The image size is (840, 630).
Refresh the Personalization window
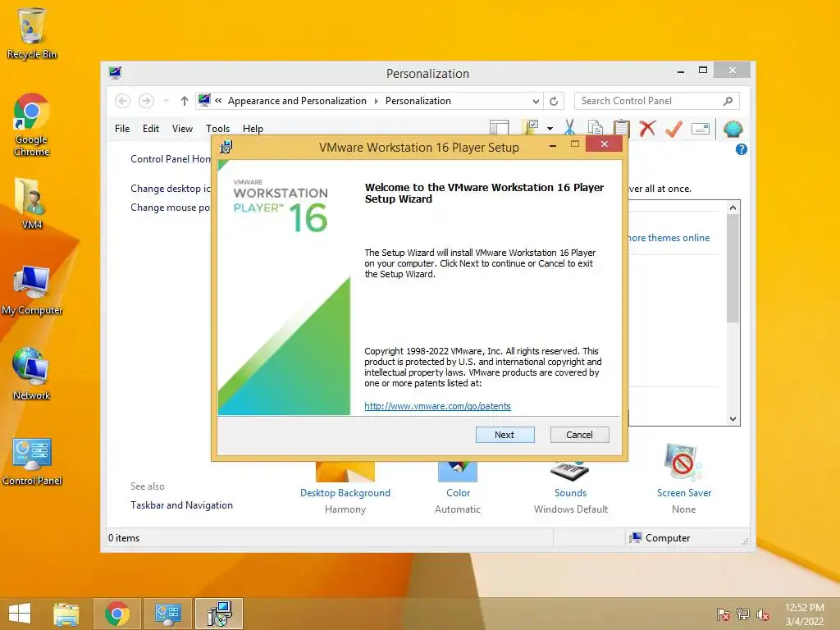[554, 101]
